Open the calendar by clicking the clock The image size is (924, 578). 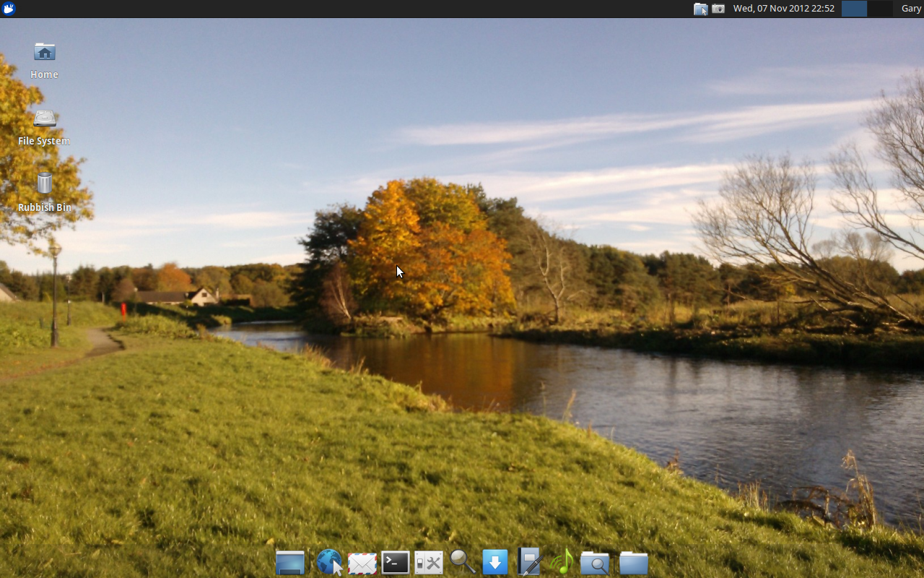point(783,9)
